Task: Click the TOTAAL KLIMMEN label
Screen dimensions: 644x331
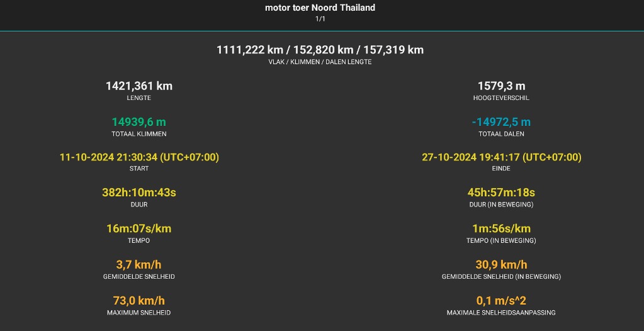Action: (x=139, y=134)
